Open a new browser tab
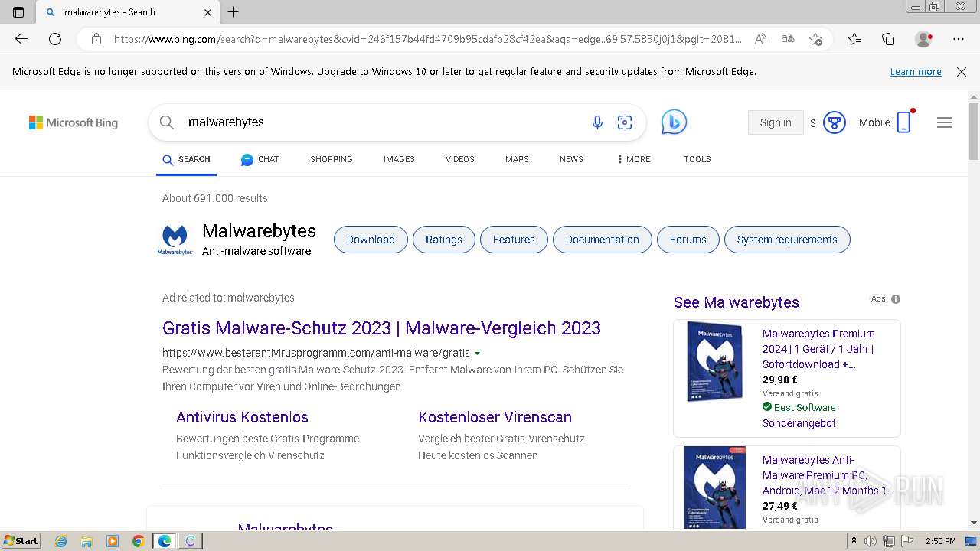This screenshot has height=551, width=980. 234,12
